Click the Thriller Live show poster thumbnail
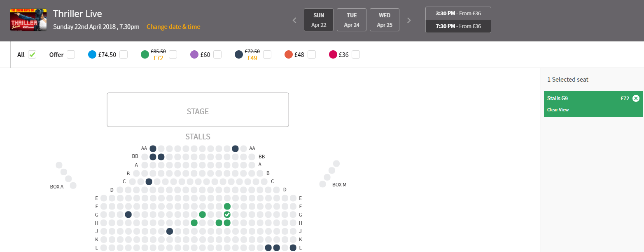Screen dimensions: 644x252 pyautogui.click(x=28, y=19)
